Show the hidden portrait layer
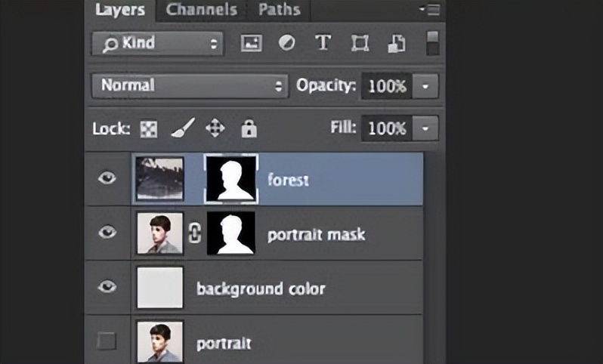 108,341
